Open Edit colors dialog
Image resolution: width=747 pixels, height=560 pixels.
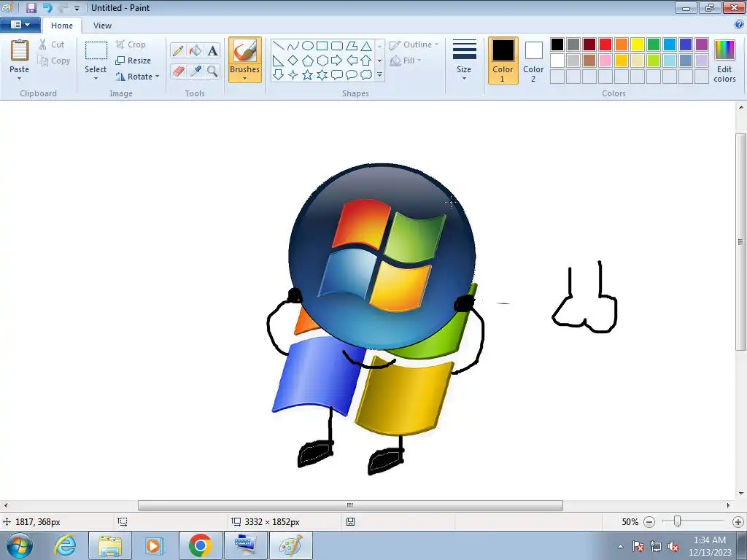[x=724, y=61]
